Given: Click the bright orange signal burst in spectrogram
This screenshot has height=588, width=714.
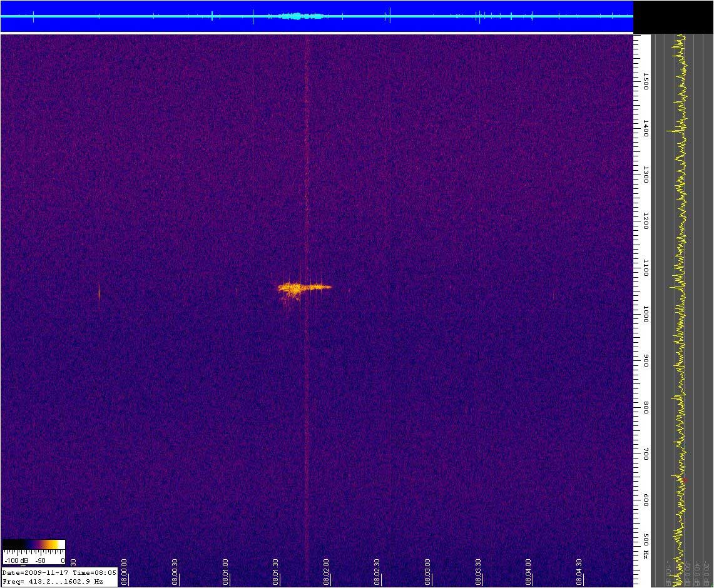Looking at the screenshot, I should 303,288.
